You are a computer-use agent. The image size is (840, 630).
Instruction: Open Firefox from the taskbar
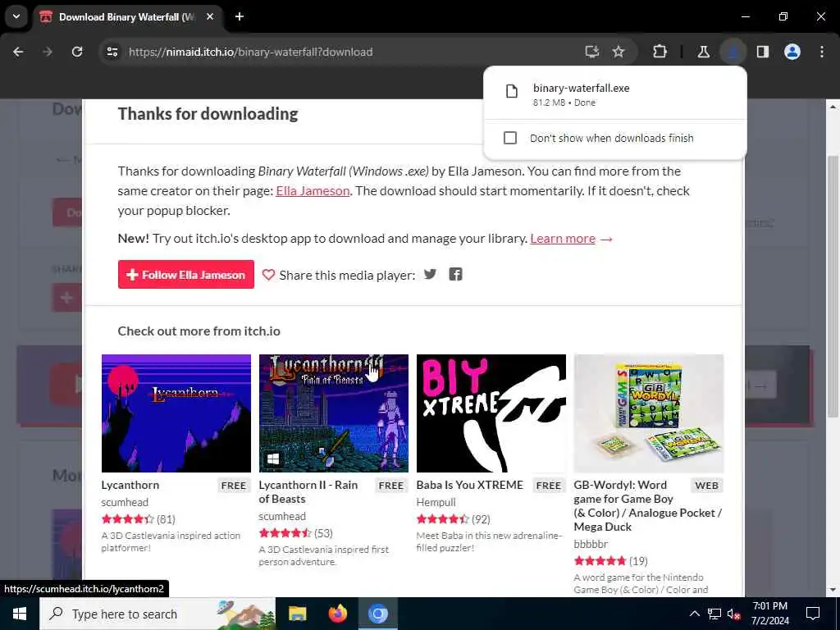[x=337, y=614]
